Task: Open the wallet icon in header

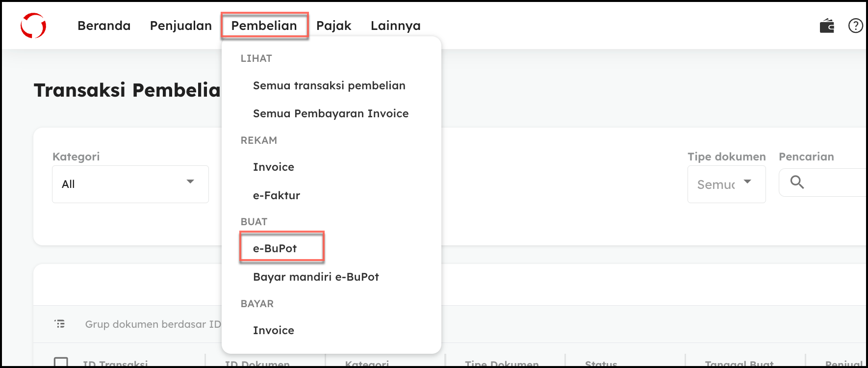Action: [827, 26]
